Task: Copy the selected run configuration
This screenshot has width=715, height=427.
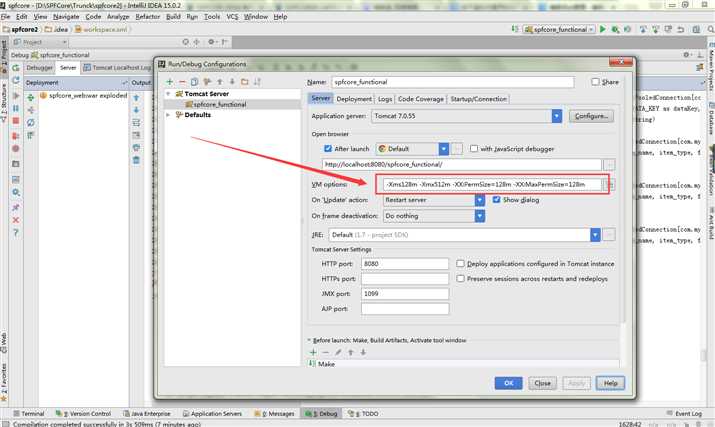Action: point(194,82)
